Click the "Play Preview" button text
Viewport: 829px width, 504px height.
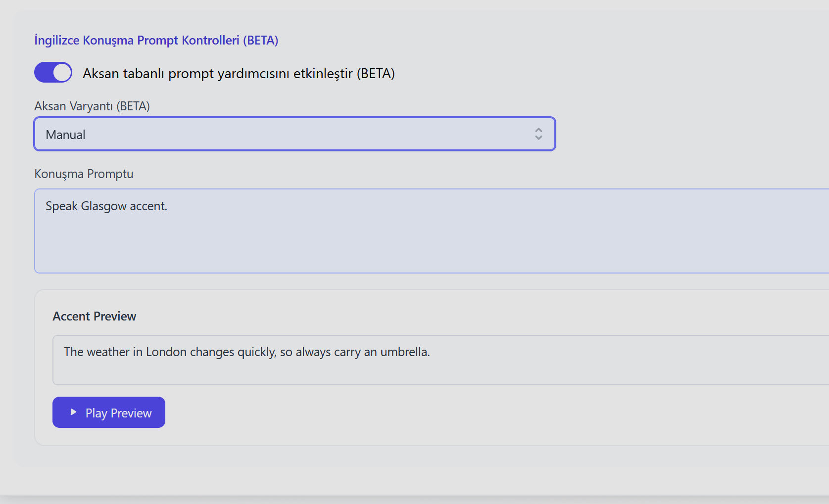point(118,413)
